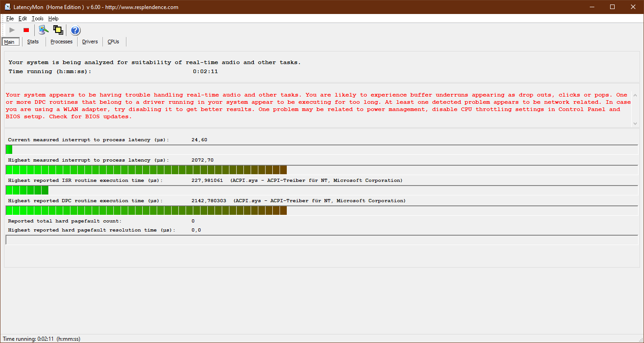Click the 'Your system is being analyzed' text
Viewport: 644px width, 343px height.
point(154,62)
